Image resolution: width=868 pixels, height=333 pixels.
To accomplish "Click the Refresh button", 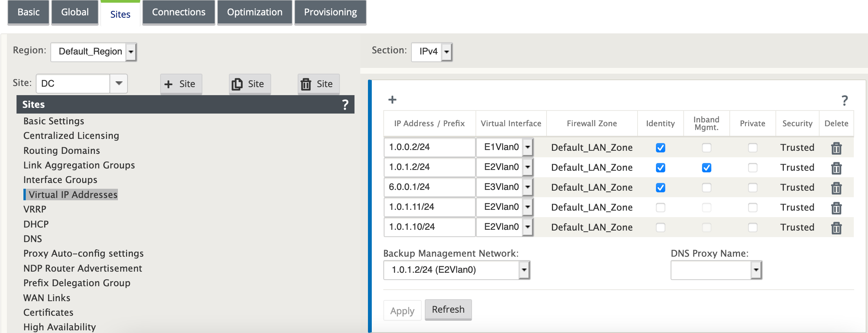I will 448,310.
